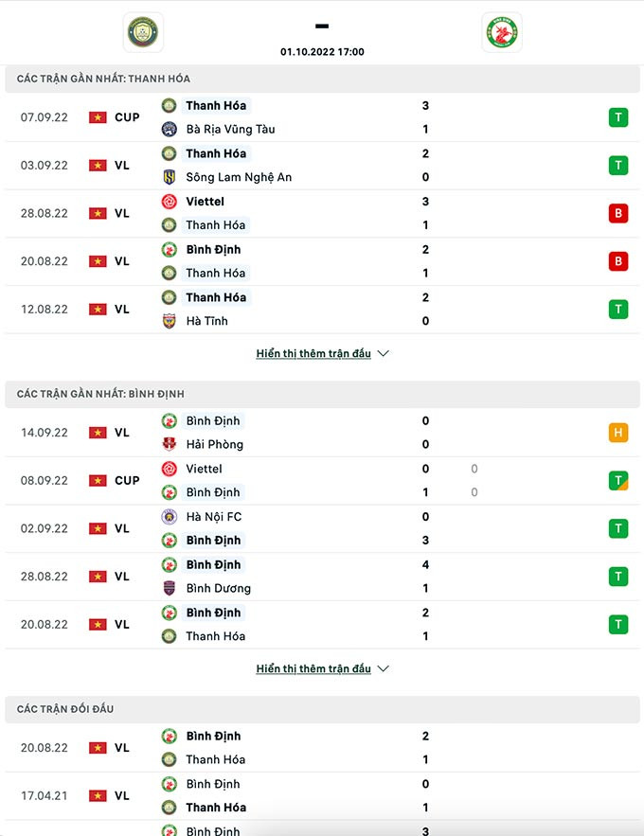Open the Hiển thị thêm trận đấu link under Thanh Hóa
The width and height of the screenshot is (644, 836).
click(x=313, y=354)
